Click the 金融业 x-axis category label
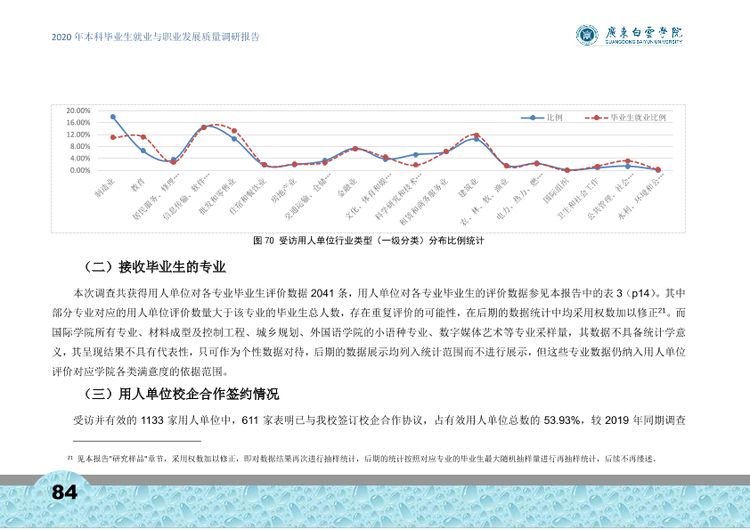 [x=347, y=188]
